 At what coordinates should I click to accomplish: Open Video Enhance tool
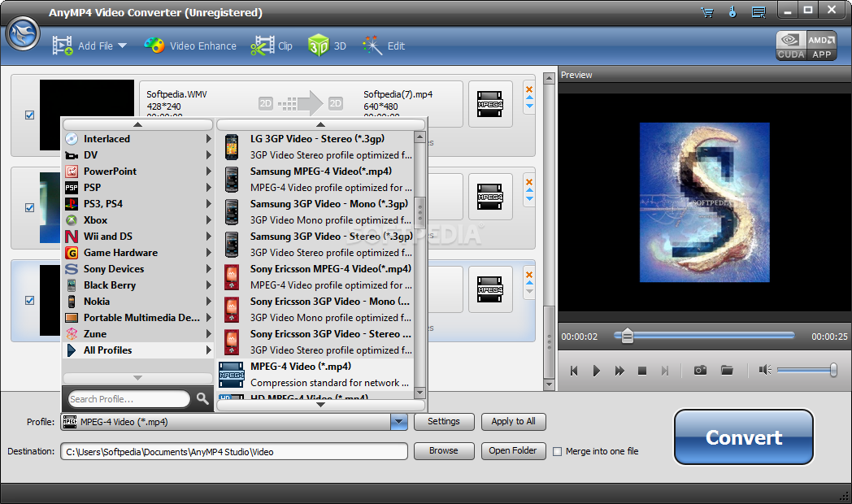[x=190, y=46]
